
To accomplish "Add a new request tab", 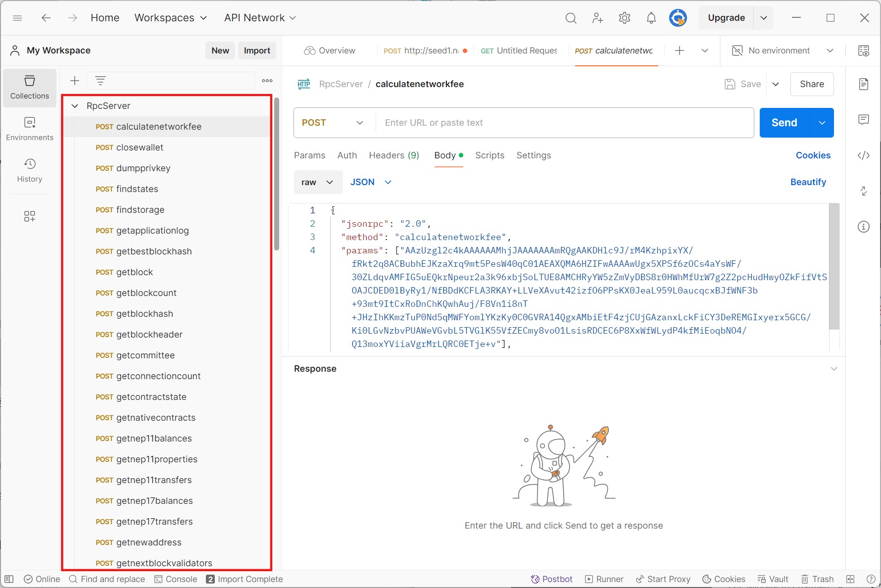I will tap(680, 50).
